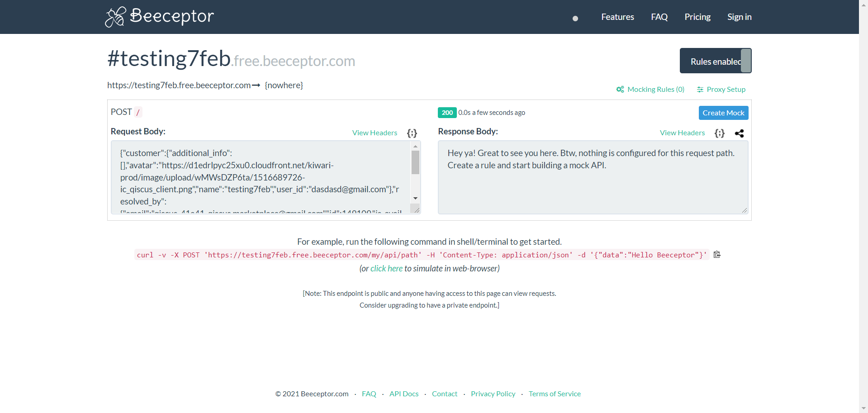Click the Proxy Setup sliders icon
Viewport: 868px width, 413px height.
700,90
